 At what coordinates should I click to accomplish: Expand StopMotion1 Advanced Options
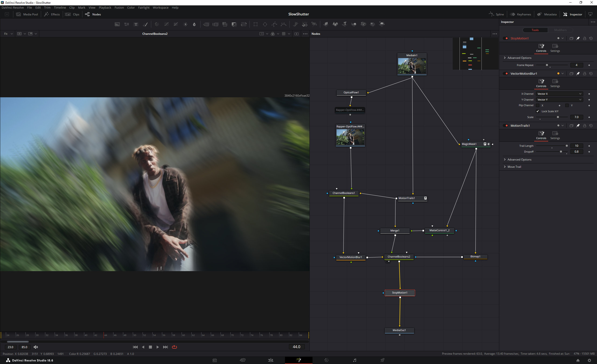pos(519,58)
